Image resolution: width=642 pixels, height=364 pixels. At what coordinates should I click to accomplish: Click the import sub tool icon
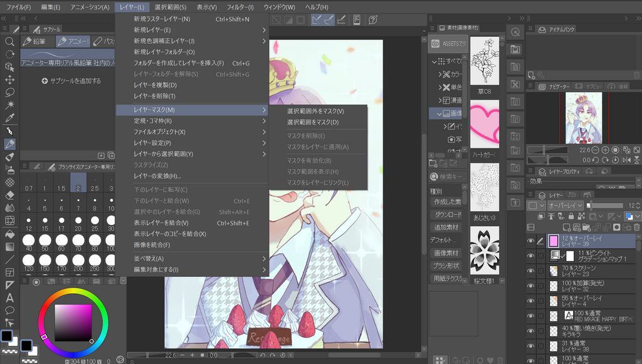[101, 155]
